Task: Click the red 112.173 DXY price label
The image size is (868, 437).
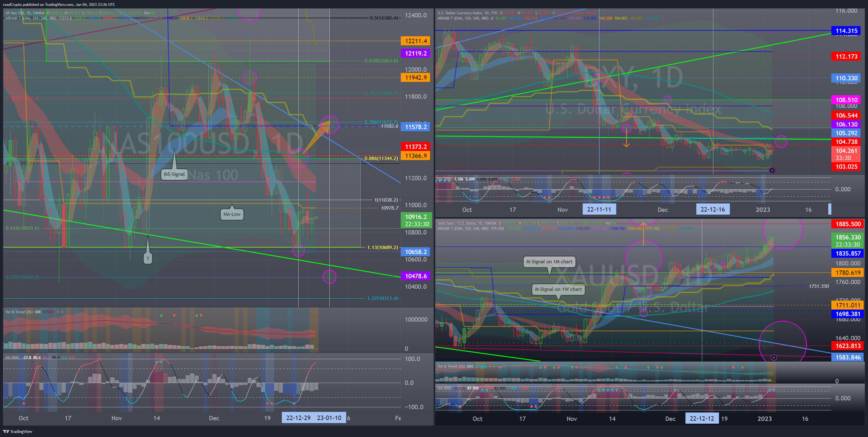Action: coord(846,56)
